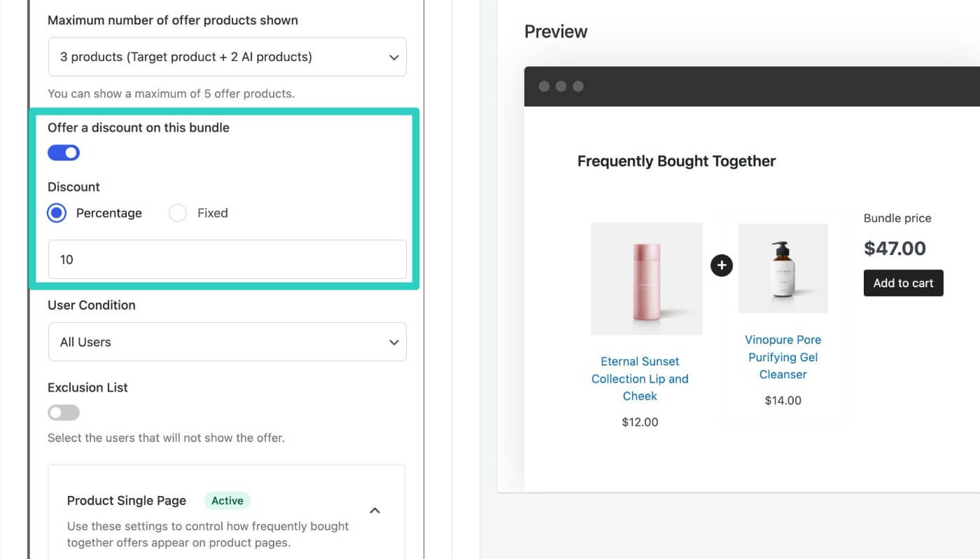Open the User Condition All Users dropdown
Image resolution: width=980 pixels, height=559 pixels.
point(227,342)
